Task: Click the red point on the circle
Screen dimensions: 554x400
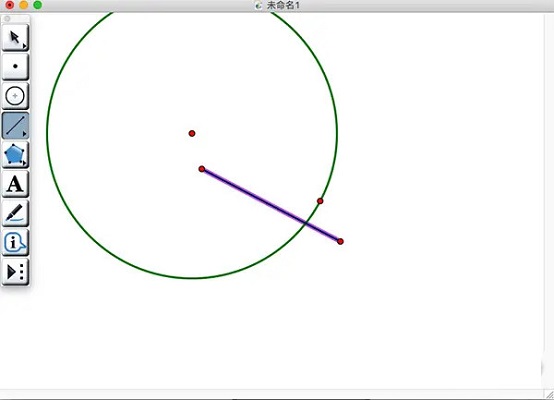Action: click(x=320, y=201)
